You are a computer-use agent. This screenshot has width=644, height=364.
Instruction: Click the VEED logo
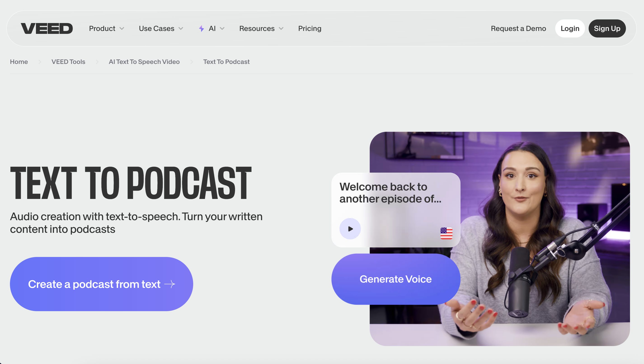tap(47, 28)
